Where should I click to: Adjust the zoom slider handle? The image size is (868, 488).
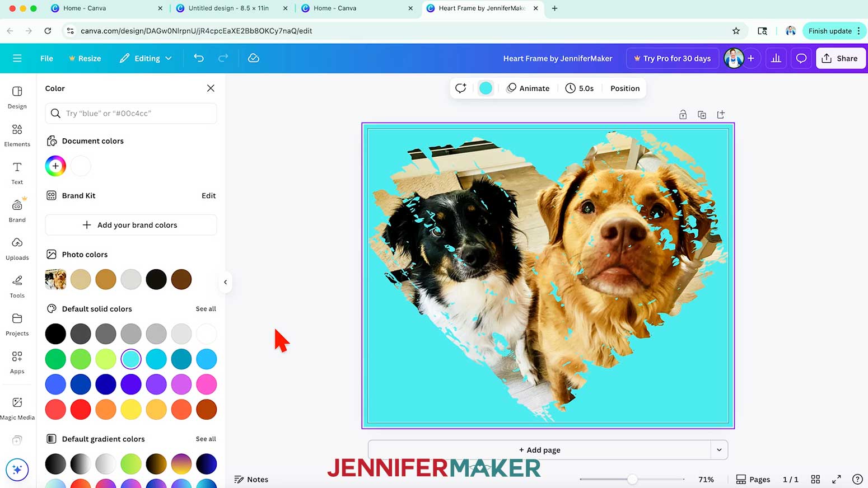[632, 479]
